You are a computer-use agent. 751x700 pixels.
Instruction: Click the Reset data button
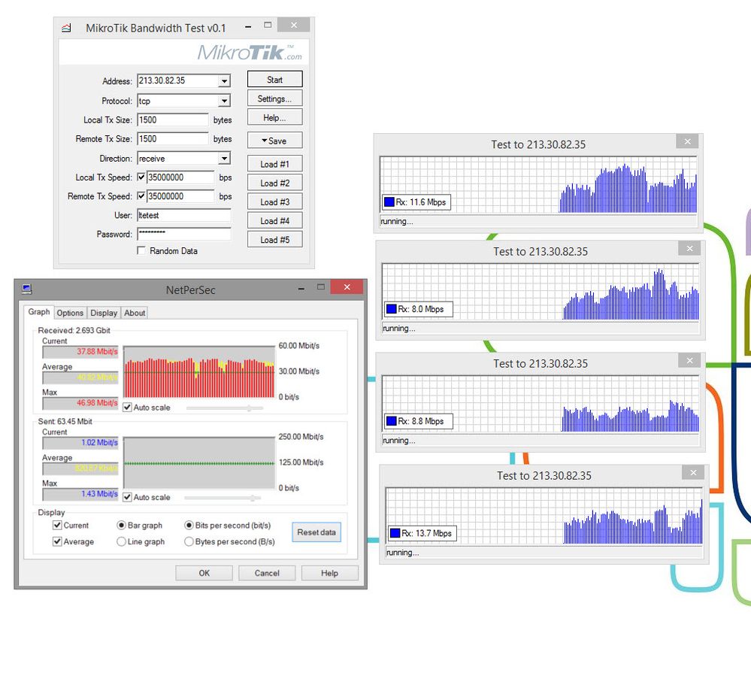click(316, 532)
